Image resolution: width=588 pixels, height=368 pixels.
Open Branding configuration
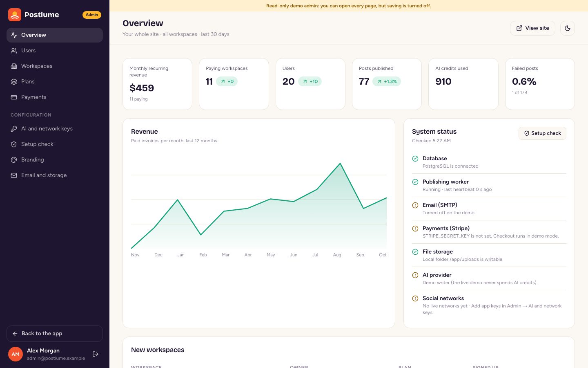coord(55,160)
